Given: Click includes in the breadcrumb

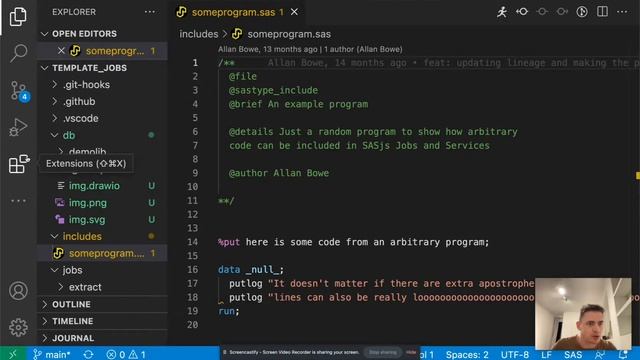Looking at the screenshot, I should tap(199, 34).
